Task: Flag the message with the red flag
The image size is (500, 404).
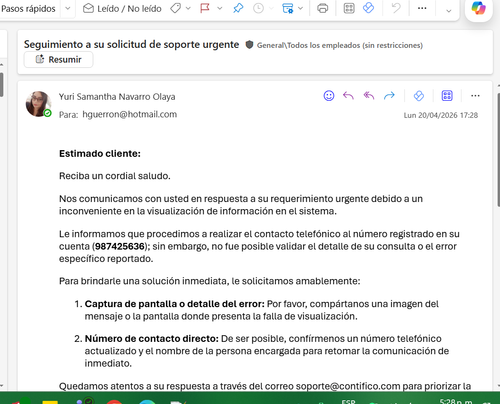Action: [x=205, y=8]
